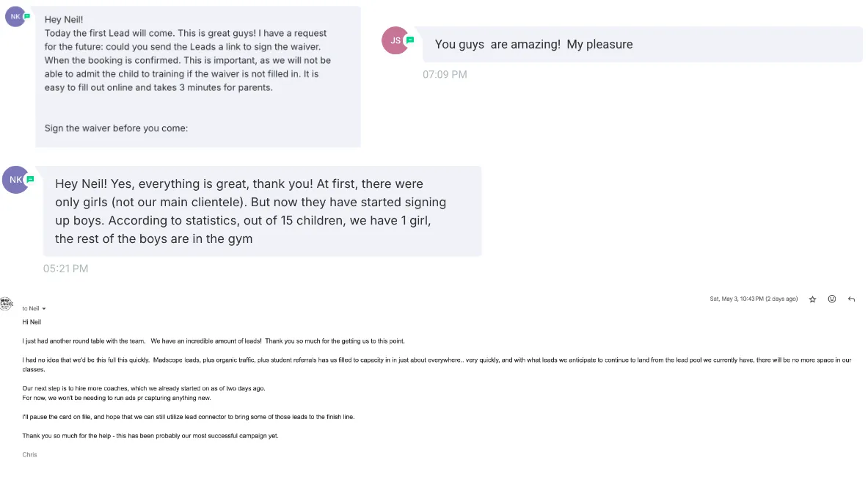Click the email sender profile picture

(6, 303)
